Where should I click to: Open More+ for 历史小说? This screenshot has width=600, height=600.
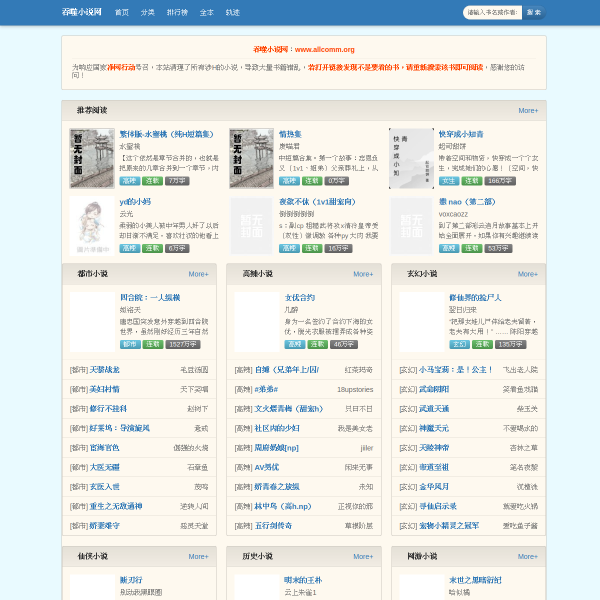click(363, 556)
